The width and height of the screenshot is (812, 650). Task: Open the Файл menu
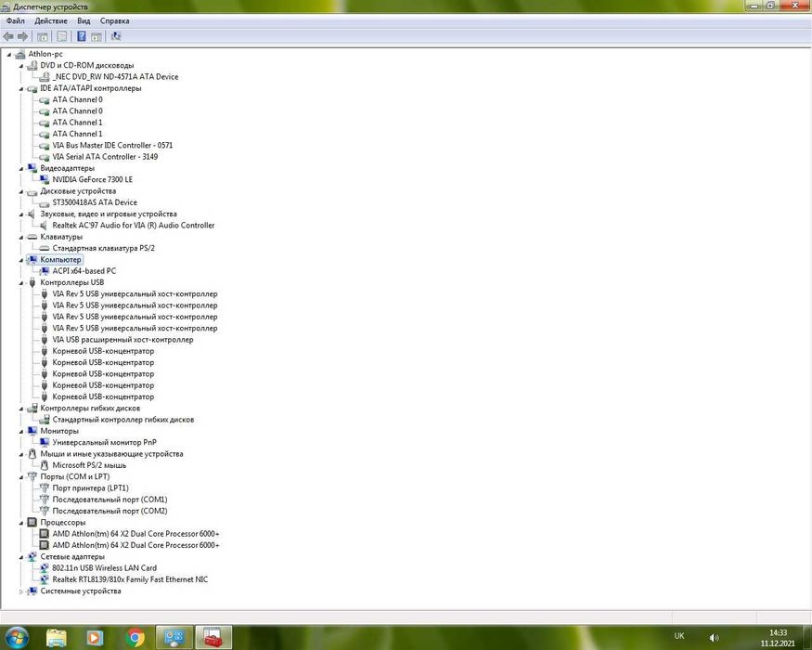pyautogui.click(x=16, y=21)
